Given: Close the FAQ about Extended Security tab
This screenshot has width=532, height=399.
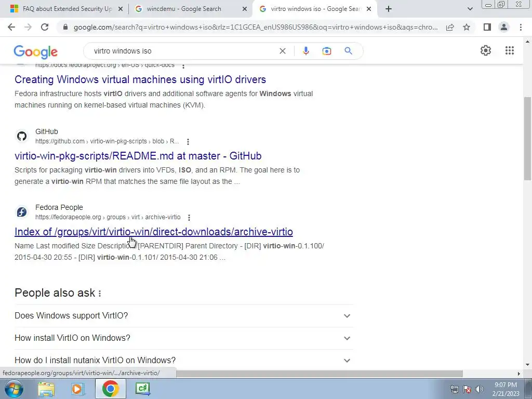Looking at the screenshot, I should coord(120,9).
